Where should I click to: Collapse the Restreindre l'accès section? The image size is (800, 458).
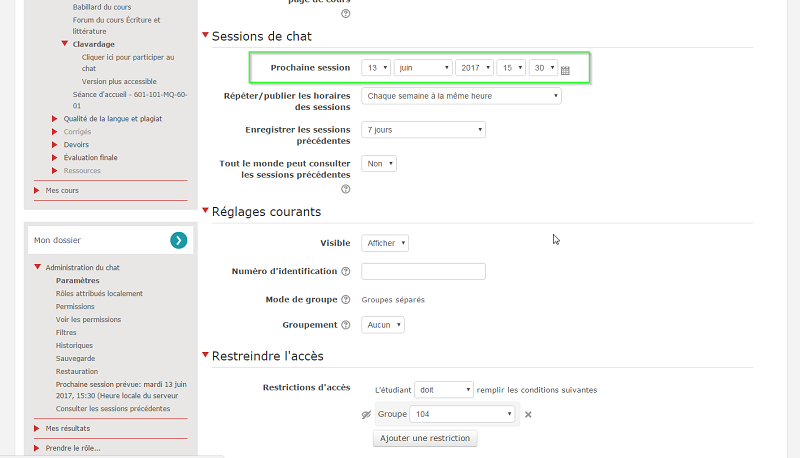(206, 355)
